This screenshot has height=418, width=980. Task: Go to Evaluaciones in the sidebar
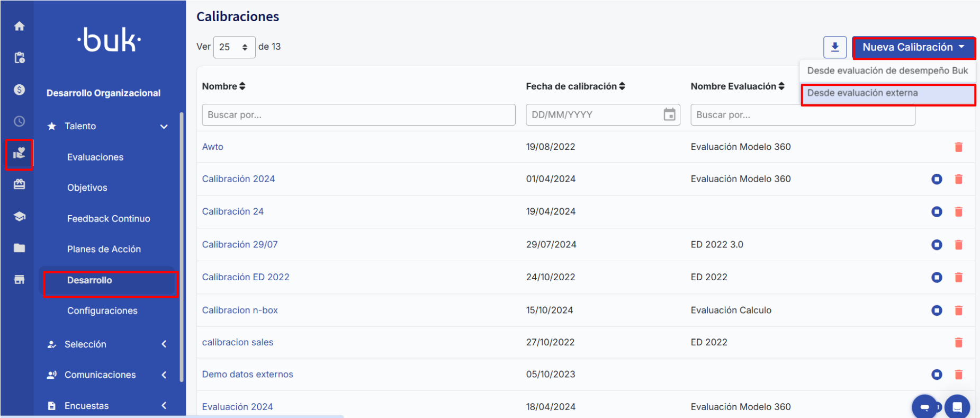(95, 157)
